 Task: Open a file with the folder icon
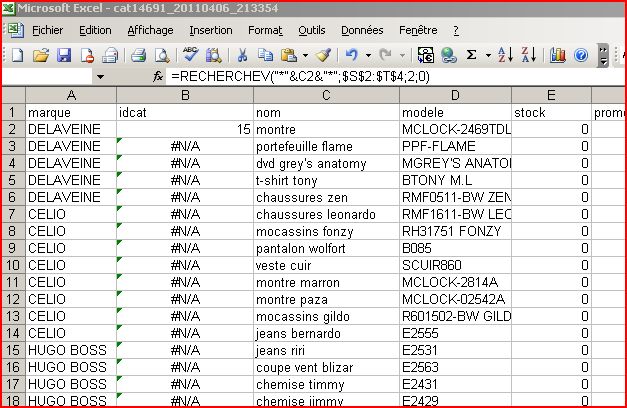(40, 55)
